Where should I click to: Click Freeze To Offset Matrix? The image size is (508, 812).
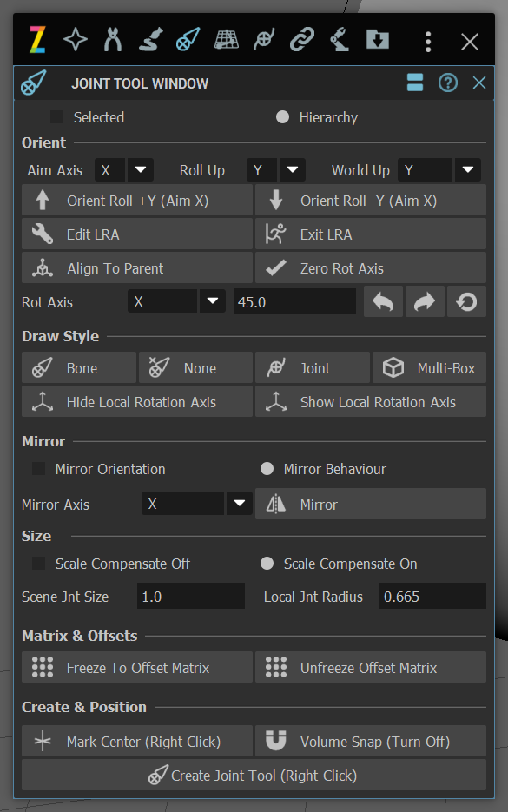(136, 667)
